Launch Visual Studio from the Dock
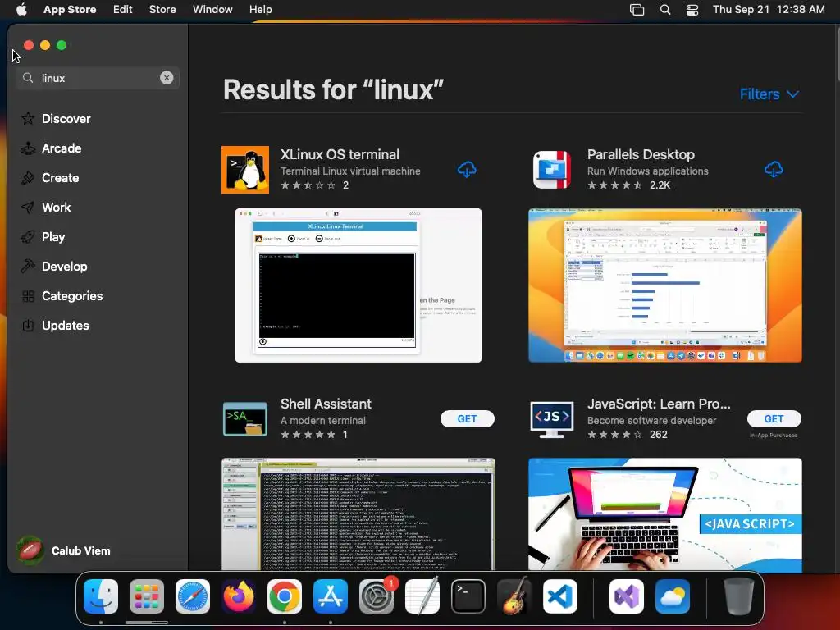This screenshot has height=630, width=840. pyautogui.click(x=627, y=596)
